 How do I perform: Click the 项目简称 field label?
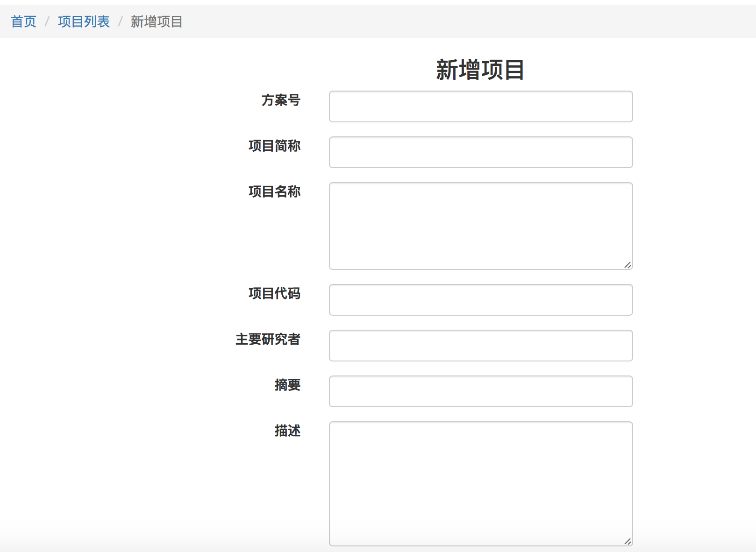coord(274,146)
